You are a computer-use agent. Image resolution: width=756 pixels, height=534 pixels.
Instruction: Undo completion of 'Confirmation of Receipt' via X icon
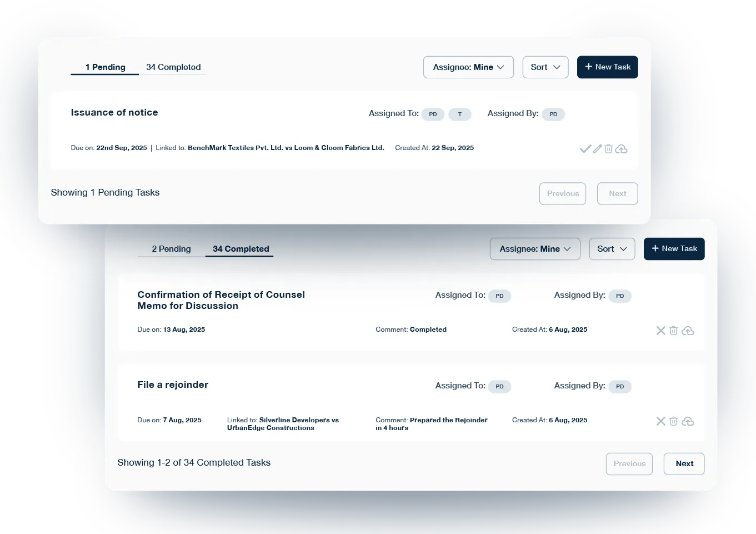[x=660, y=330]
